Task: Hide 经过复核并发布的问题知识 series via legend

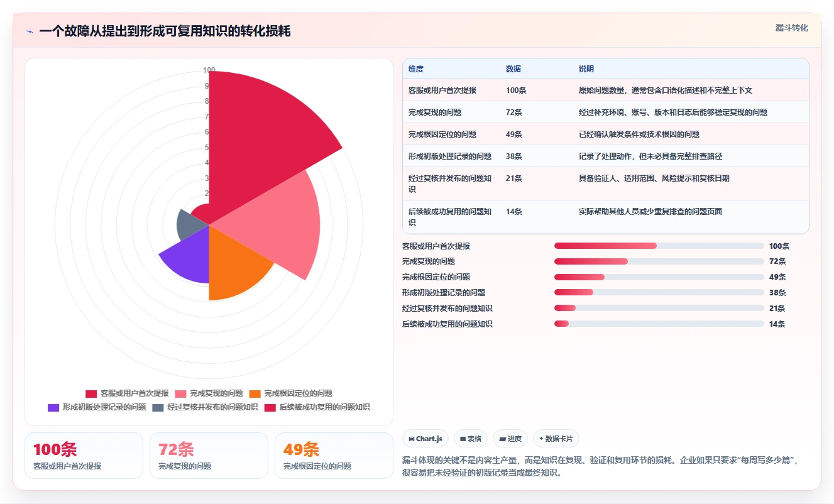Action: [205, 407]
